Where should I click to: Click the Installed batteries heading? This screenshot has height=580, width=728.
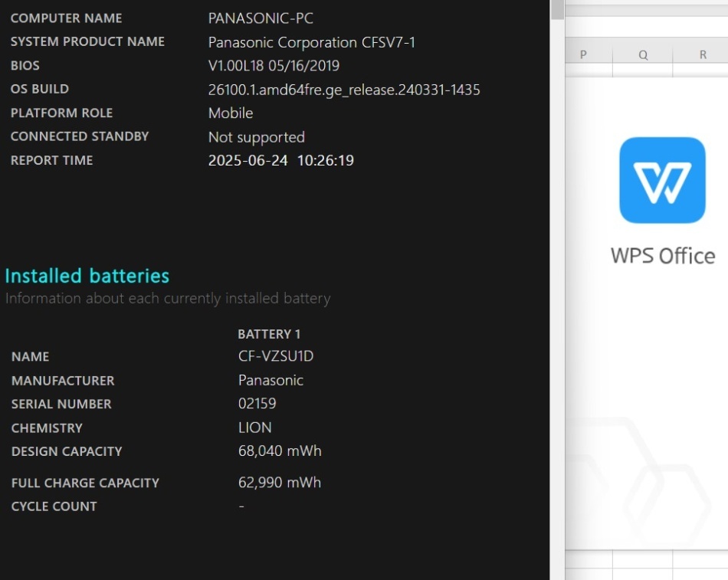(x=87, y=276)
